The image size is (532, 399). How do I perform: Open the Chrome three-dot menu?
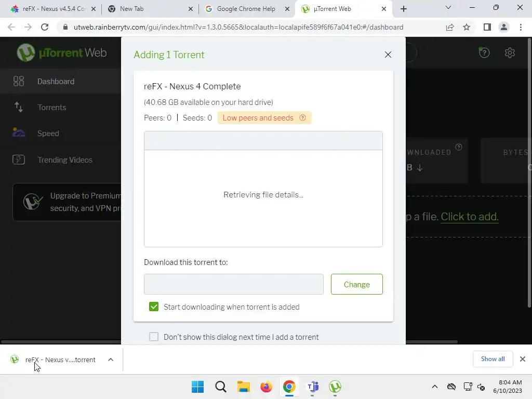pos(521,27)
